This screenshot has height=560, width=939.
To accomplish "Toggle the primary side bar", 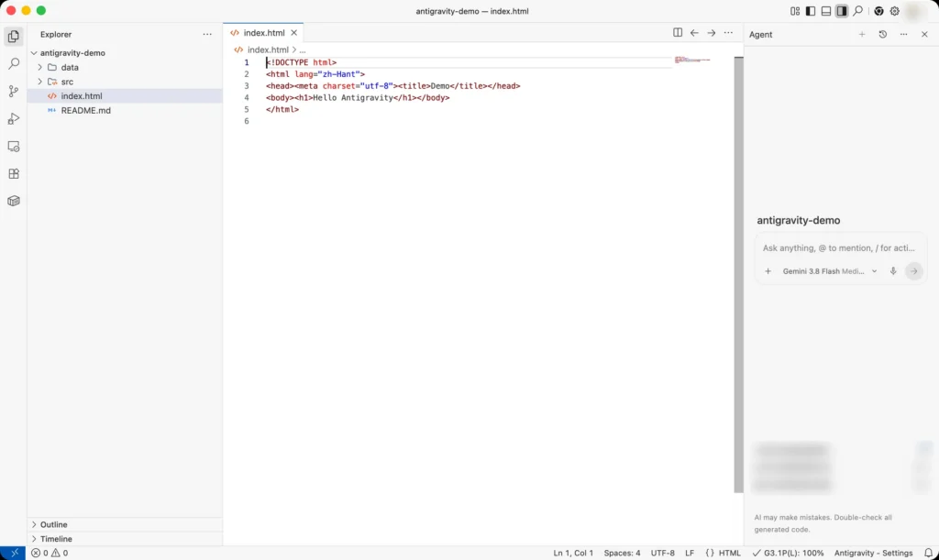I will [811, 11].
